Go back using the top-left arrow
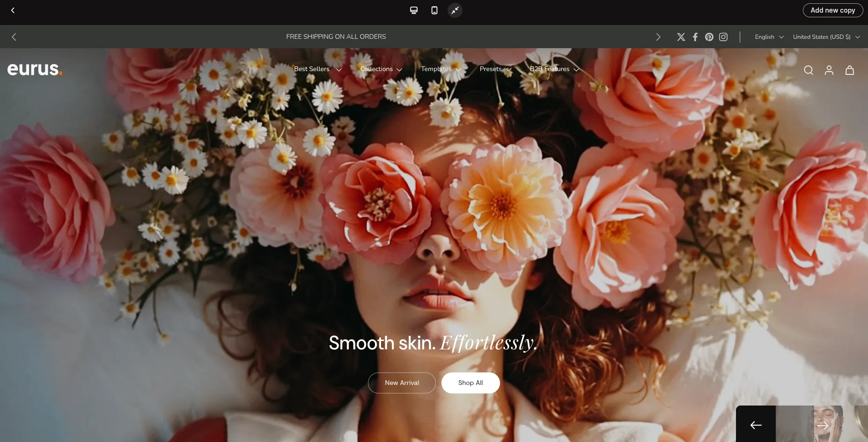868x442 pixels. (13, 10)
